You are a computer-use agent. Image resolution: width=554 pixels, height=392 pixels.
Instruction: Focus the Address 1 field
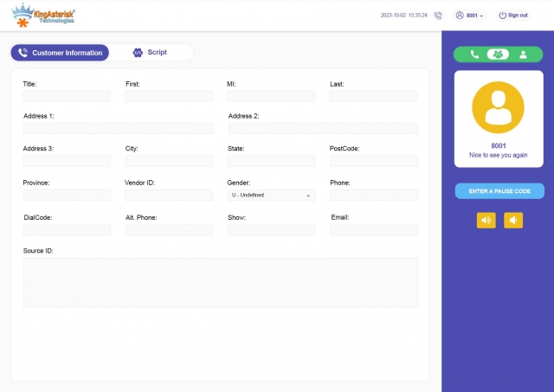(x=118, y=128)
